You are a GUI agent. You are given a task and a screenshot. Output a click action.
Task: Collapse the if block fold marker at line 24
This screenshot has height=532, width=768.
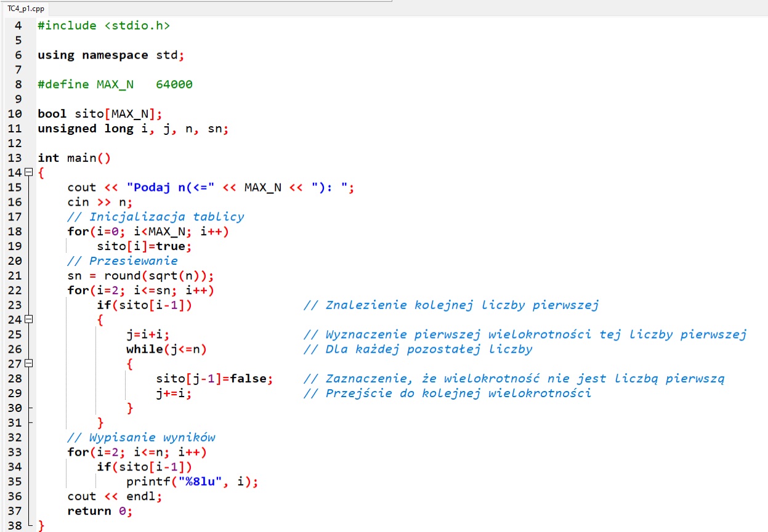[x=28, y=320]
